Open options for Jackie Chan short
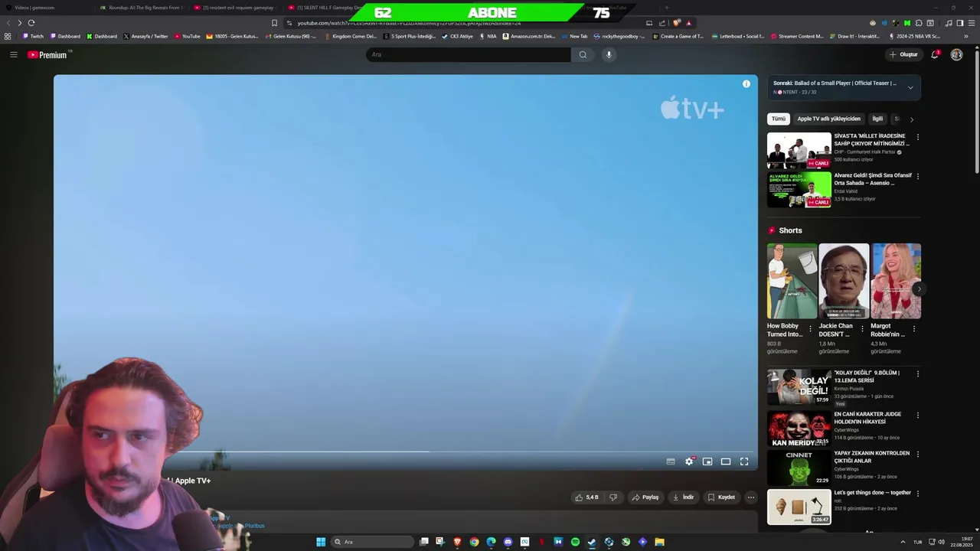 [862, 329]
